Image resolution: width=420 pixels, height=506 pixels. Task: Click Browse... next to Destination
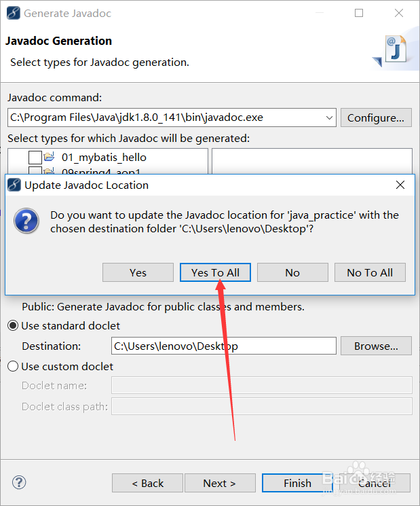(376, 346)
